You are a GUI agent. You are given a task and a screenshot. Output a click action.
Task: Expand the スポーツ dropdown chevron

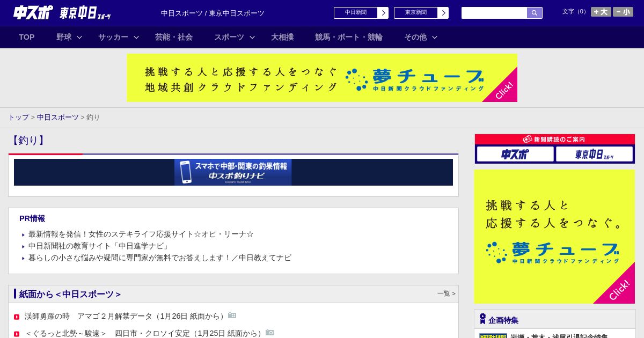point(252,37)
